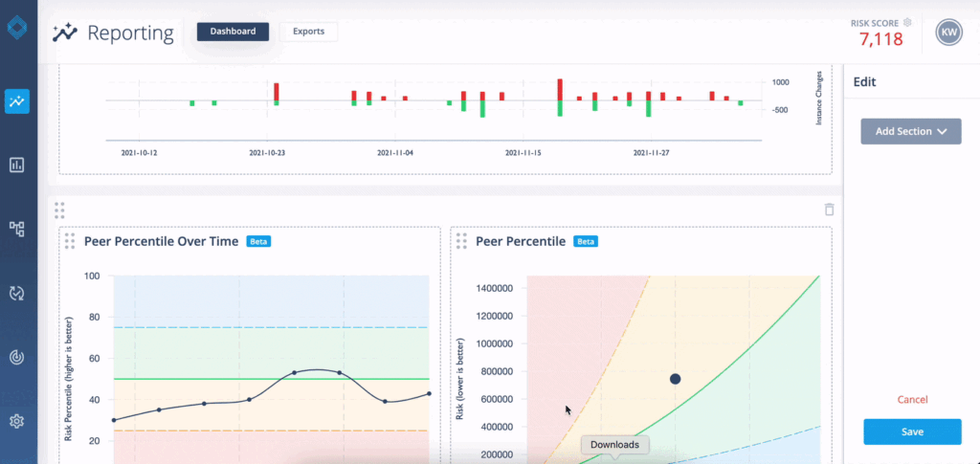Viewport: 980px width, 464px height.
Task: Open the KW user avatar menu
Action: pos(948,33)
